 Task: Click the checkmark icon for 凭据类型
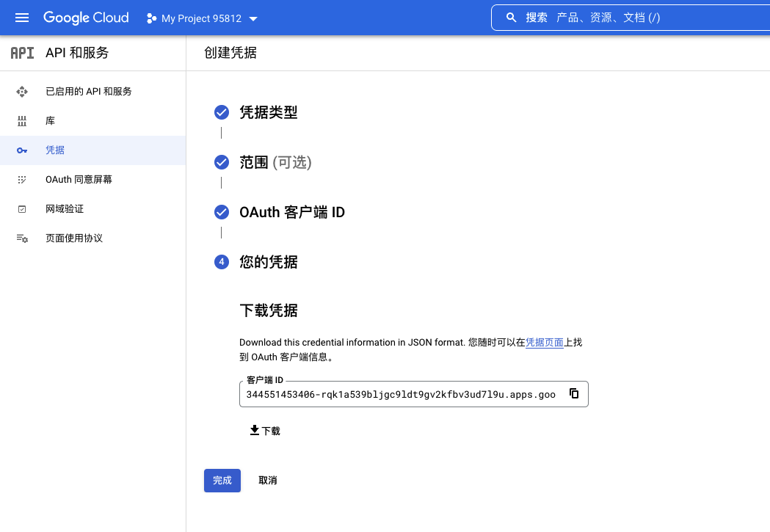(x=222, y=112)
